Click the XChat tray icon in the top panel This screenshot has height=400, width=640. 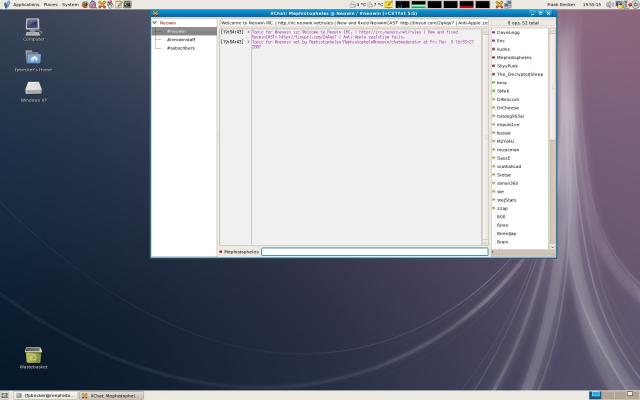pos(499,4)
